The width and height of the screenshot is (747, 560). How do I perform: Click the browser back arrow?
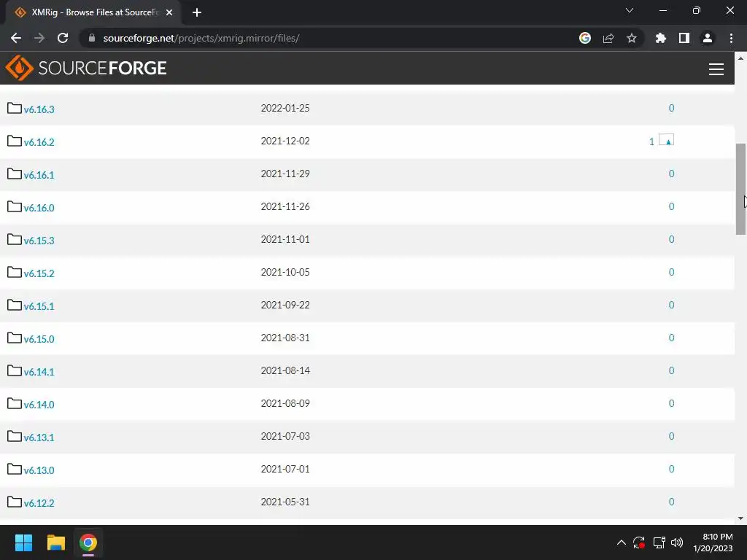tap(16, 38)
